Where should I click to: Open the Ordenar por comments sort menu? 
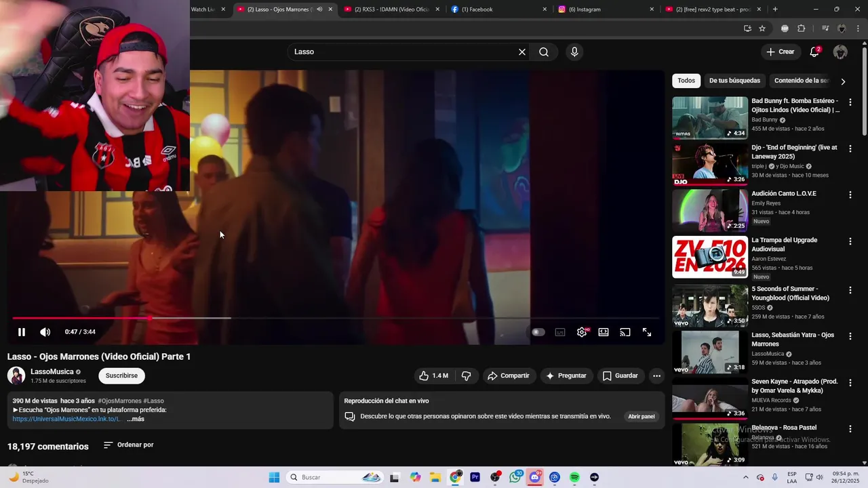click(129, 445)
